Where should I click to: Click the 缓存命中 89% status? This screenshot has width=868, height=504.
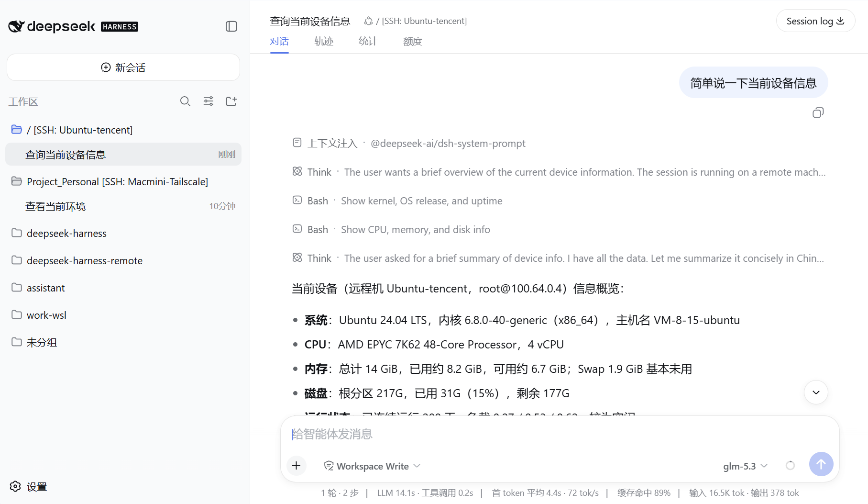point(644,493)
